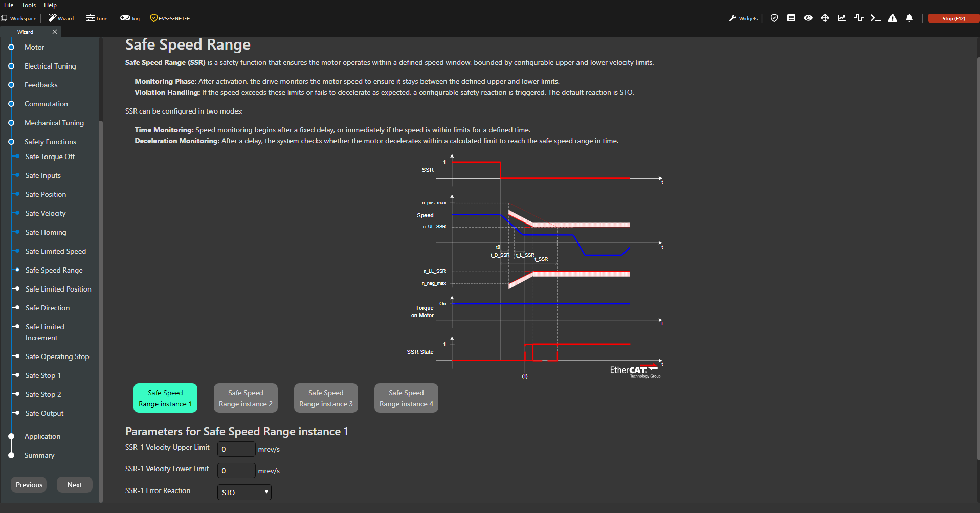Screen dimensions: 980x513
Task: Click the square-wave signal icon
Action: pos(859,18)
